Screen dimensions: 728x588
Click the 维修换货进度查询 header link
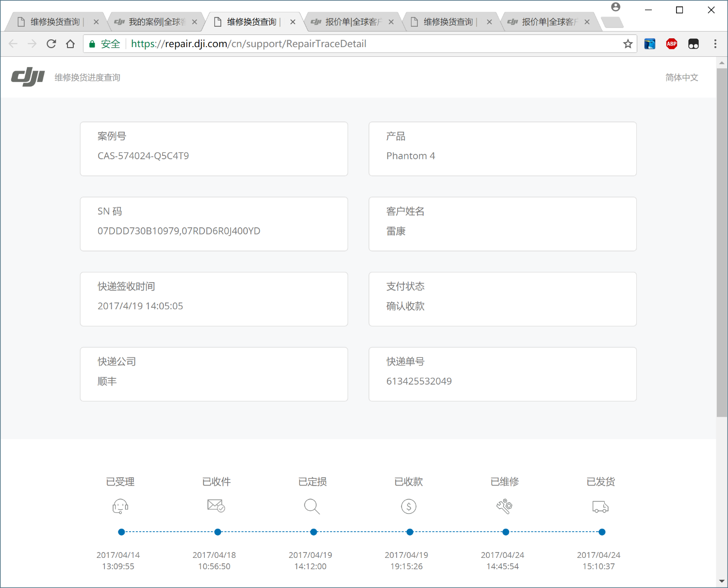pyautogui.click(x=87, y=77)
